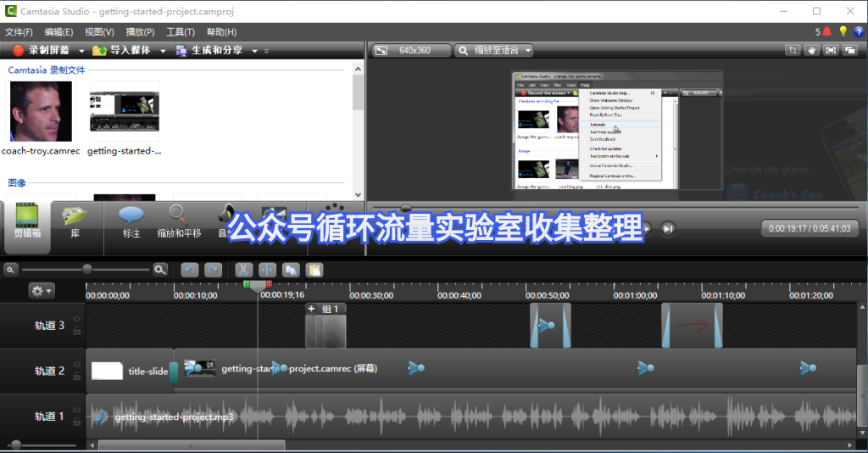Click the Next clip playback button
868x453 pixels.
pyautogui.click(x=668, y=229)
